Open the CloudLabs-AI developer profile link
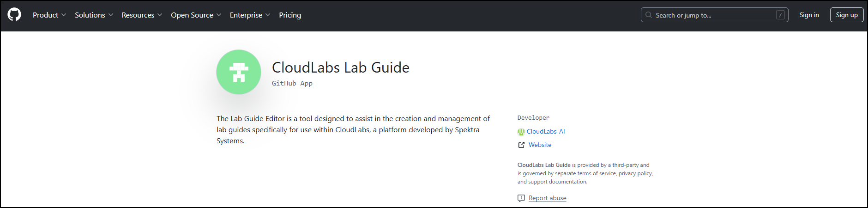This screenshot has width=868, height=208. tap(546, 132)
